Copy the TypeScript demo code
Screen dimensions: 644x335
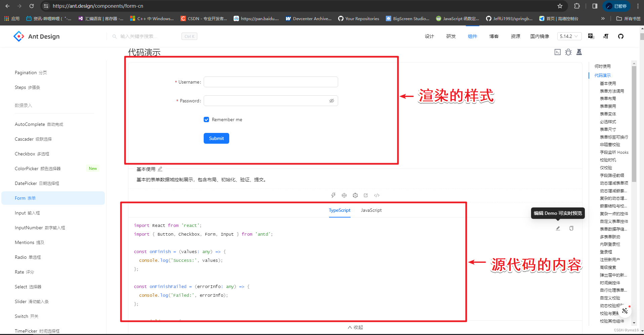(571, 228)
